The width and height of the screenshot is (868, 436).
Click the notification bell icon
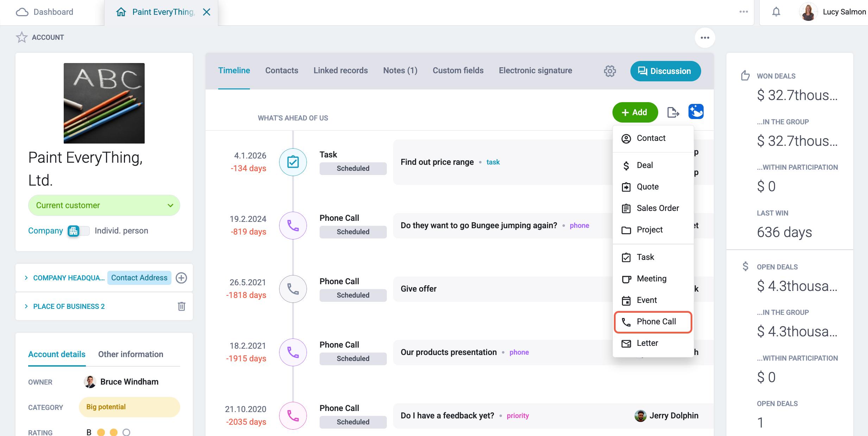pos(776,12)
